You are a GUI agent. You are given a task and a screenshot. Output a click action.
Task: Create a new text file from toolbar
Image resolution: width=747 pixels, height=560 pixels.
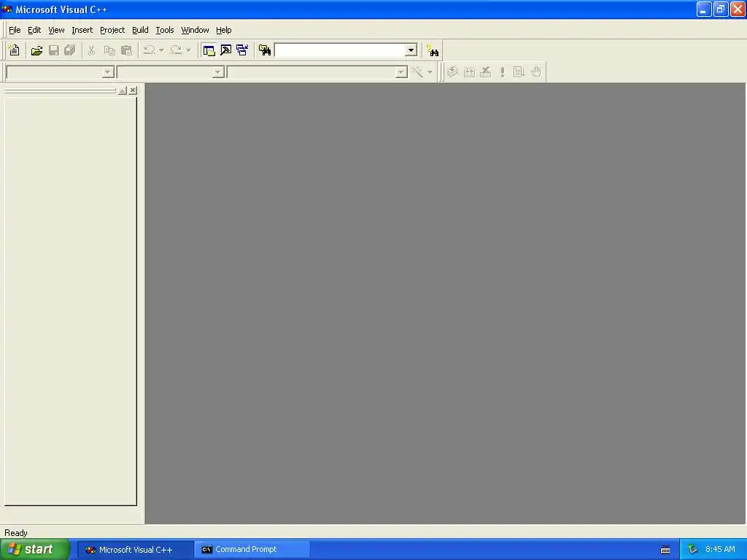15,50
